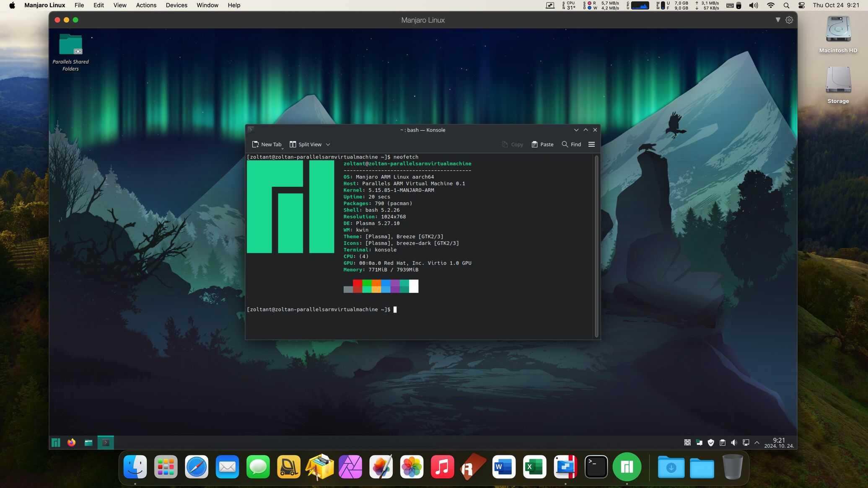Open macOS Spotlight search icon
Screen dimensions: 868x488
click(x=786, y=5)
